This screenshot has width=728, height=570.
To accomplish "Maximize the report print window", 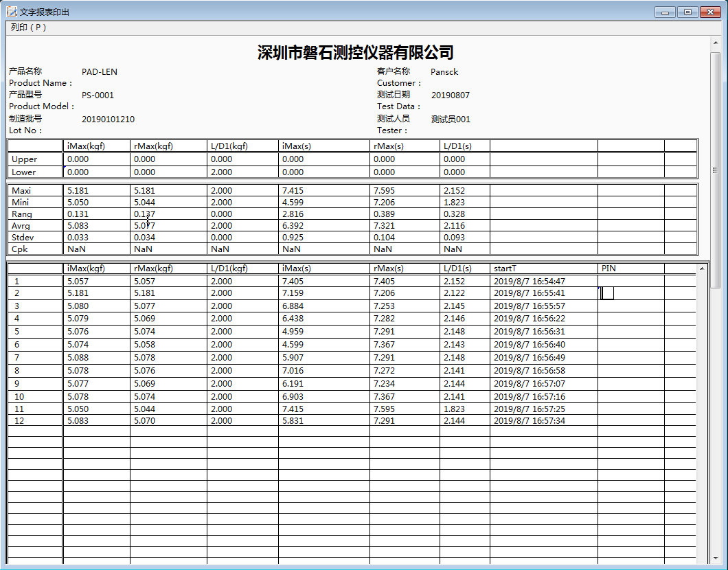I will (x=687, y=12).
